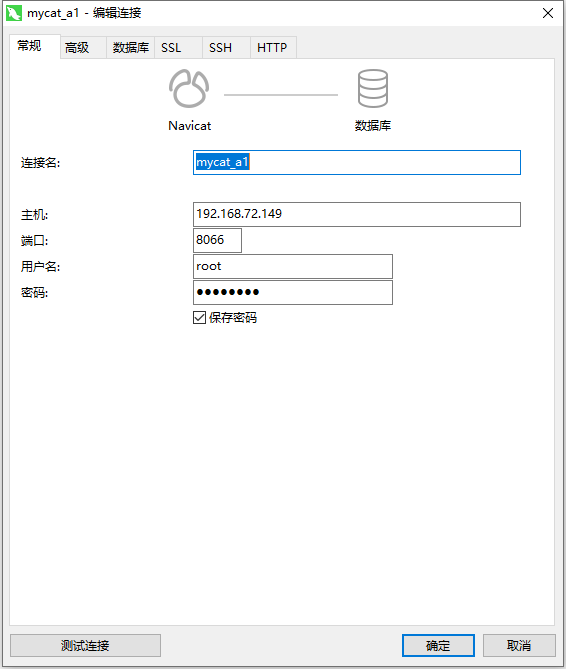
Task: Open the HTTP tab
Action: click(x=273, y=48)
